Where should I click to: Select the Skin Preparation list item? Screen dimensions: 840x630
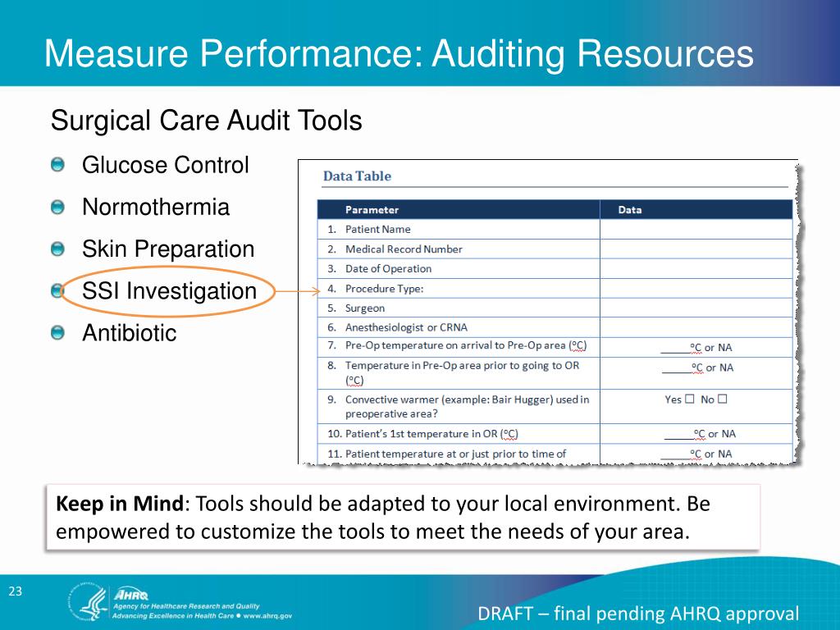pos(167,249)
